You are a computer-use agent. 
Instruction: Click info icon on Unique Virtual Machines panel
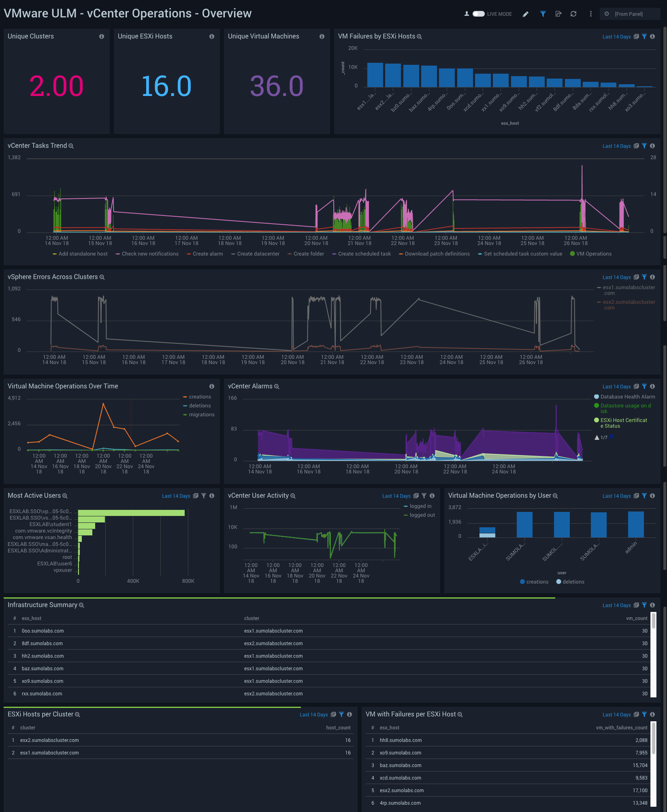pos(322,36)
